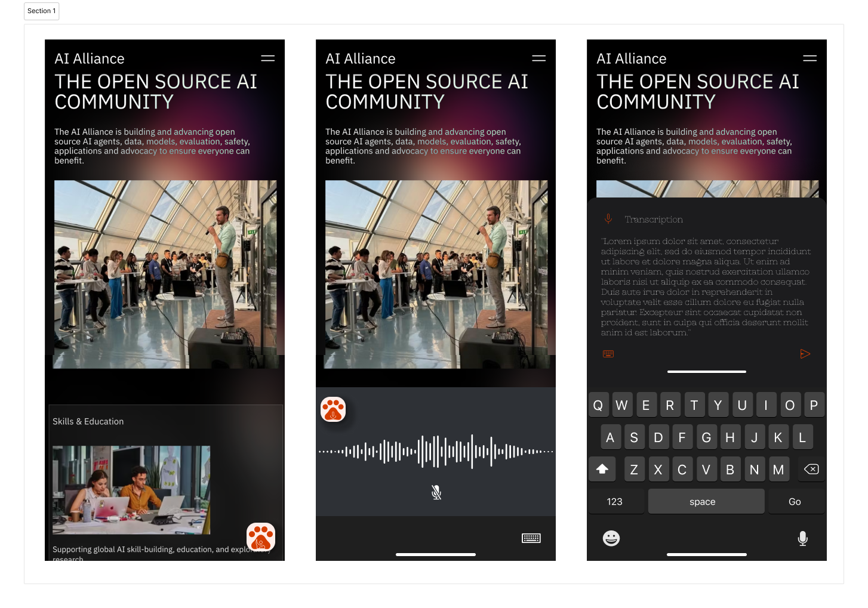Viewport: 868px width, 608px height.
Task: Click the orange microphone icon beside Transcription
Action: tap(608, 219)
